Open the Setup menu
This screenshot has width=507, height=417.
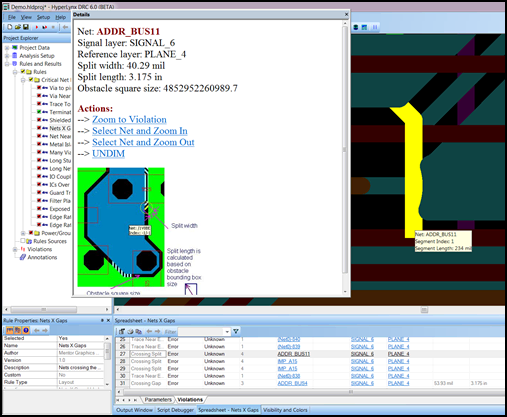pos(43,17)
